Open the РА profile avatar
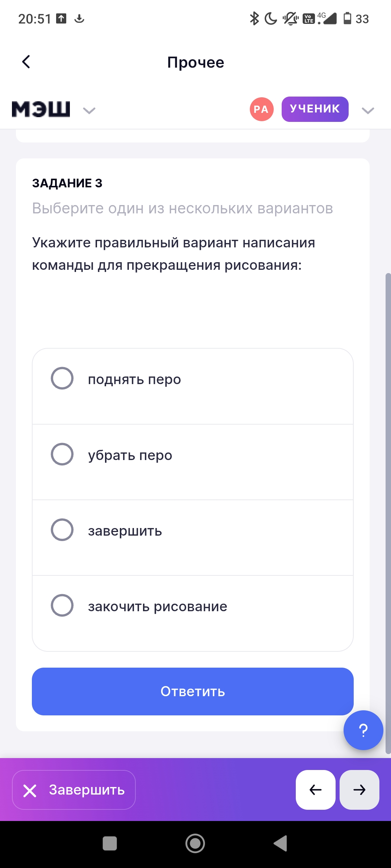391x868 pixels. click(261, 109)
